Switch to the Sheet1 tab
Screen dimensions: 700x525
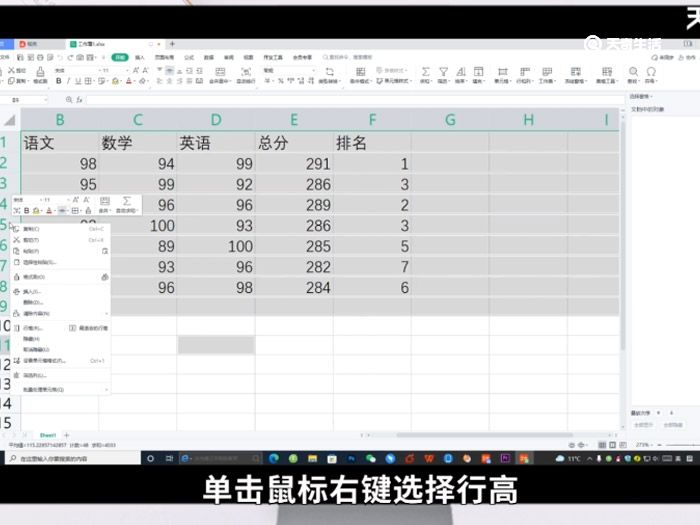click(x=48, y=435)
